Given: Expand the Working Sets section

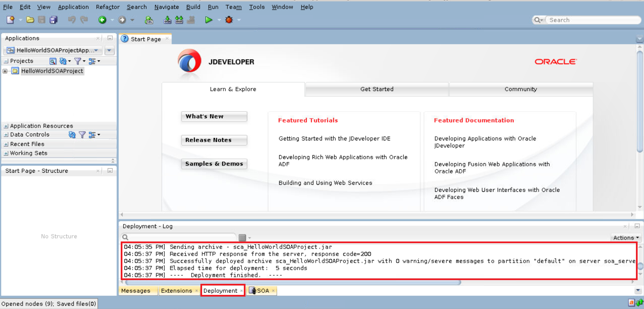Looking at the screenshot, I should tap(6, 153).
